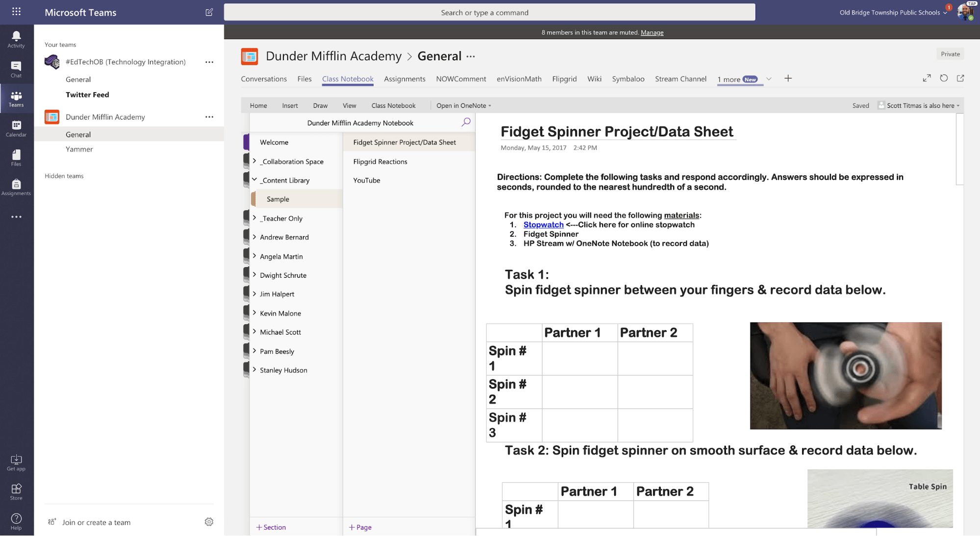The height and width of the screenshot is (536, 980).
Task: Click the search or command box
Action: click(489, 12)
